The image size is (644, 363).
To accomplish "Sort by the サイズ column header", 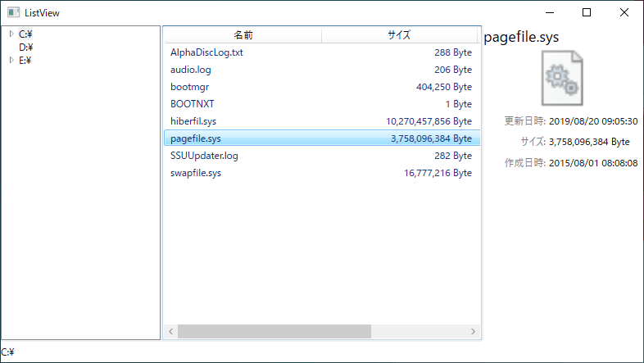I will click(x=399, y=35).
